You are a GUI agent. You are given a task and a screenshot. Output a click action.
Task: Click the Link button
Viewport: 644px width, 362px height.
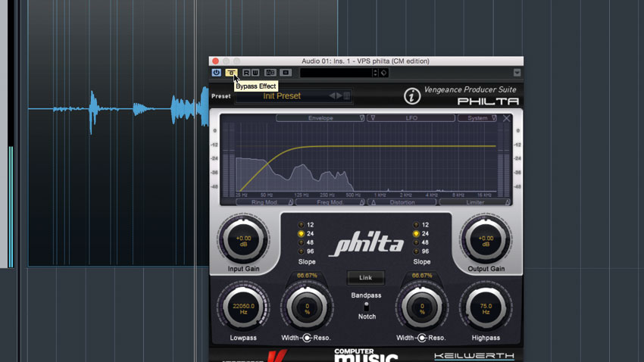(x=365, y=278)
